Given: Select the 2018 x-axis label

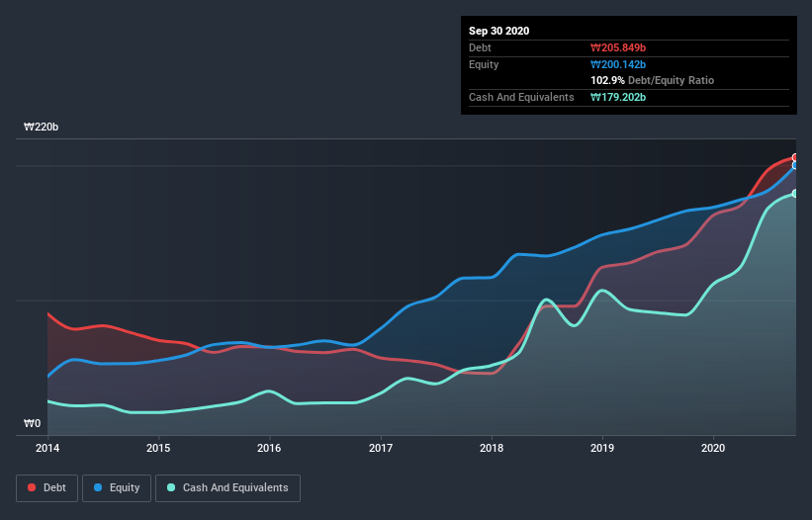Looking at the screenshot, I should 491,448.
